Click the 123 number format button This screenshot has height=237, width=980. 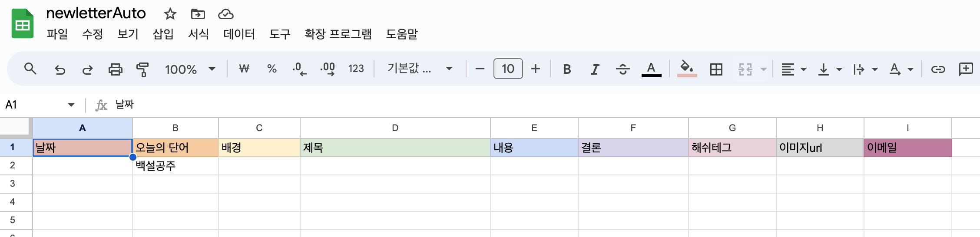(356, 69)
